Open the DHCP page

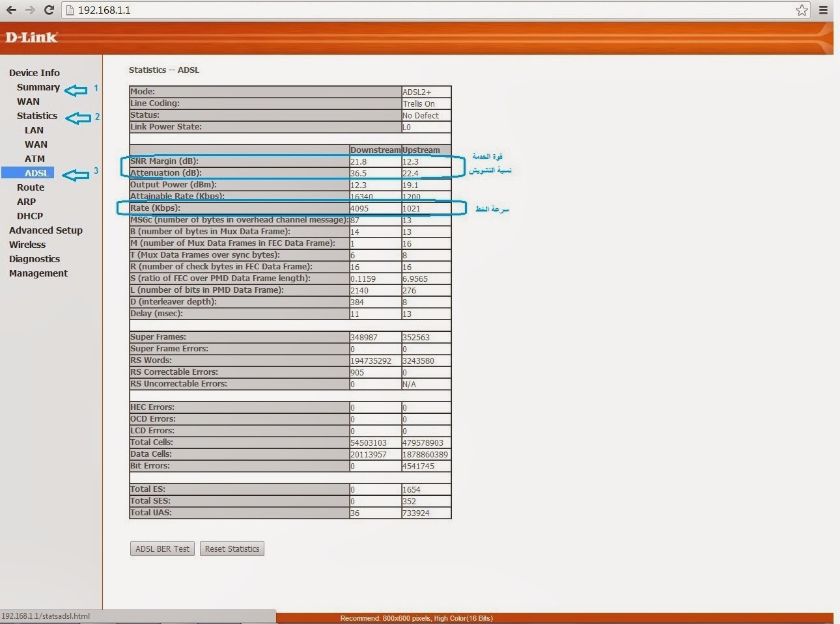[x=30, y=216]
